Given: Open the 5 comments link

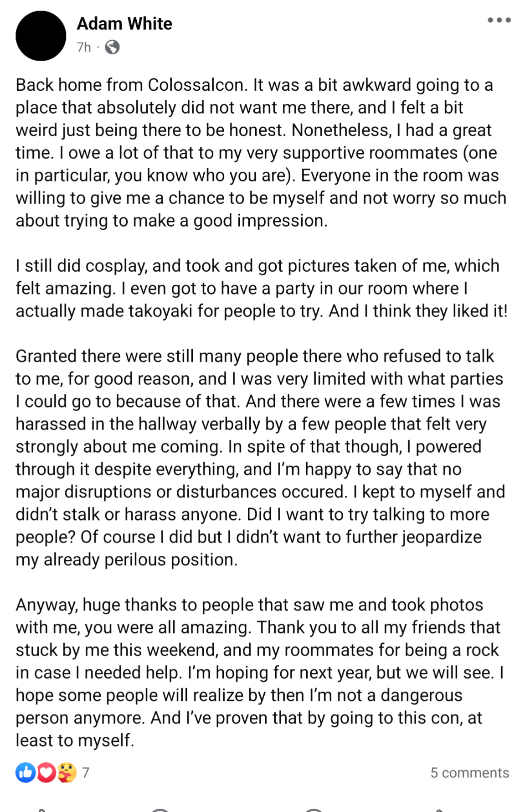Looking at the screenshot, I should tap(469, 772).
